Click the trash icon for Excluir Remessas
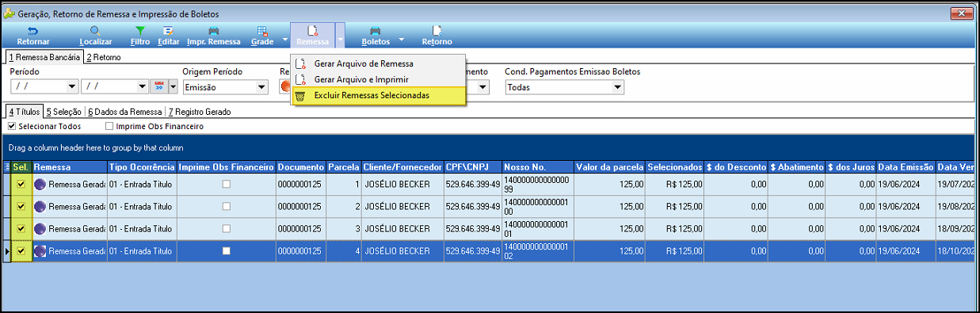Image resolution: width=980 pixels, height=313 pixels. tap(300, 95)
